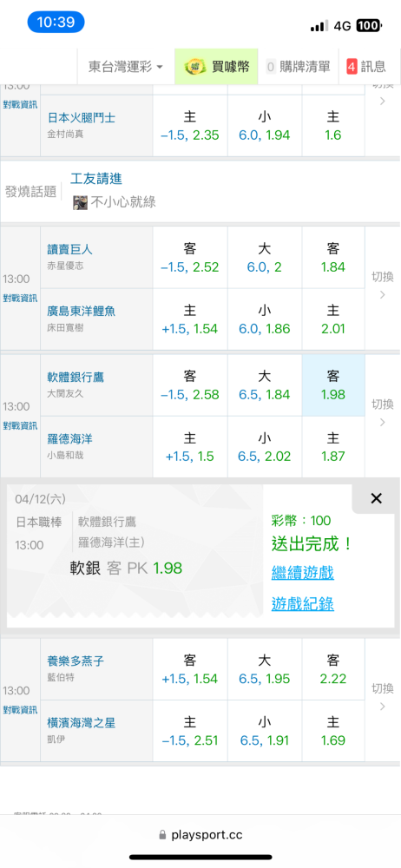401x868 pixels.
Task: Select 小 6.0, 1.86 total for 廣島
Action: point(264,319)
